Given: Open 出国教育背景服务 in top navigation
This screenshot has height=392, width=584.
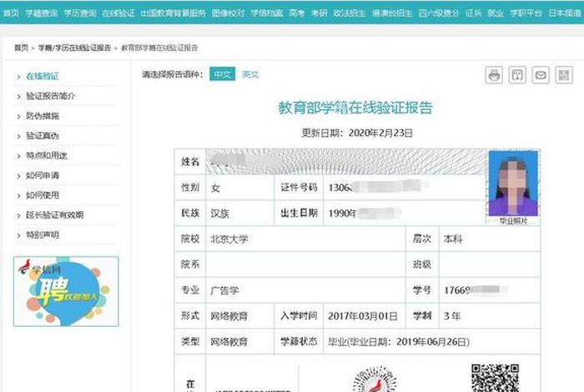Looking at the screenshot, I should (x=174, y=13).
